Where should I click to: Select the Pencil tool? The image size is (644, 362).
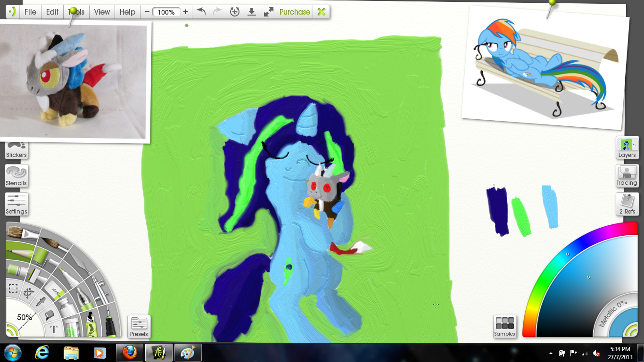click(20, 253)
